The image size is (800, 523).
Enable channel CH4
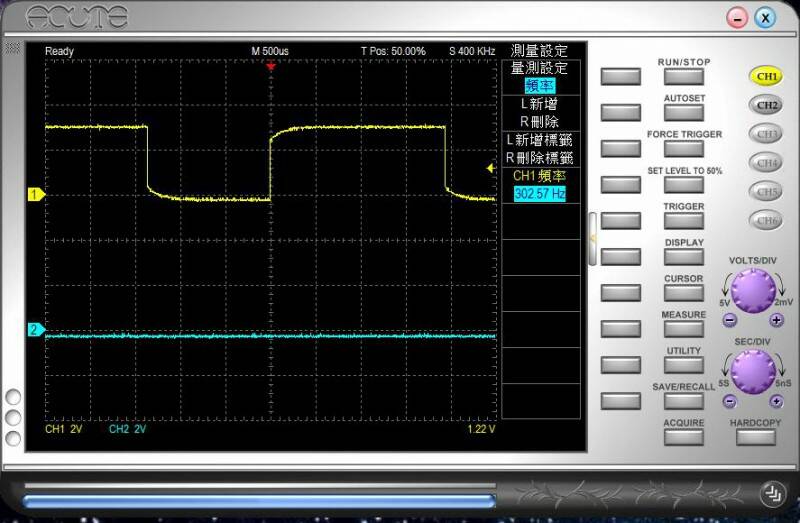point(766,163)
